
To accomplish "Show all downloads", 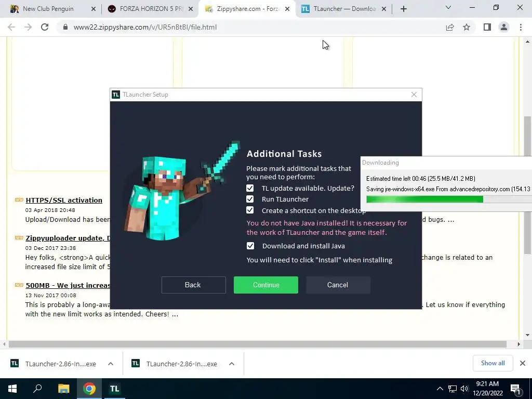I will (x=493, y=363).
